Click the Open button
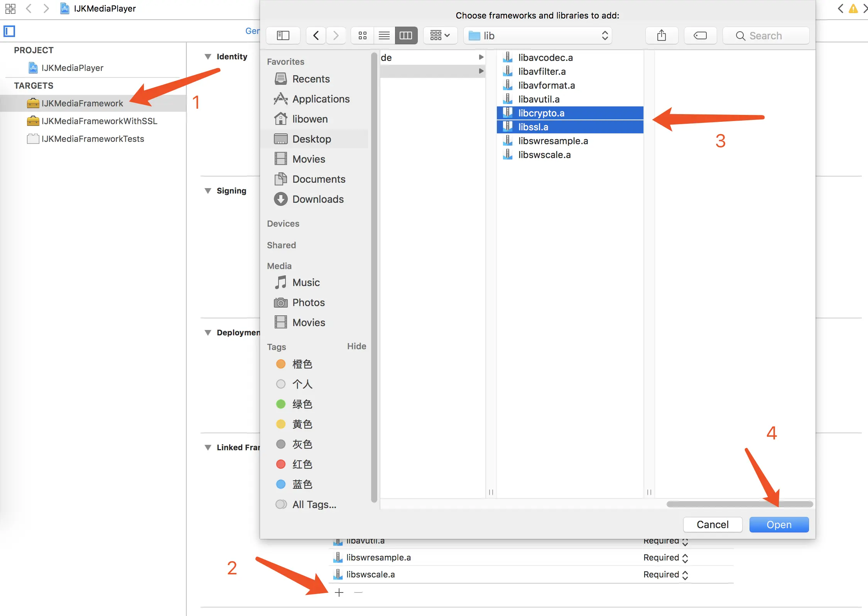 click(x=778, y=525)
